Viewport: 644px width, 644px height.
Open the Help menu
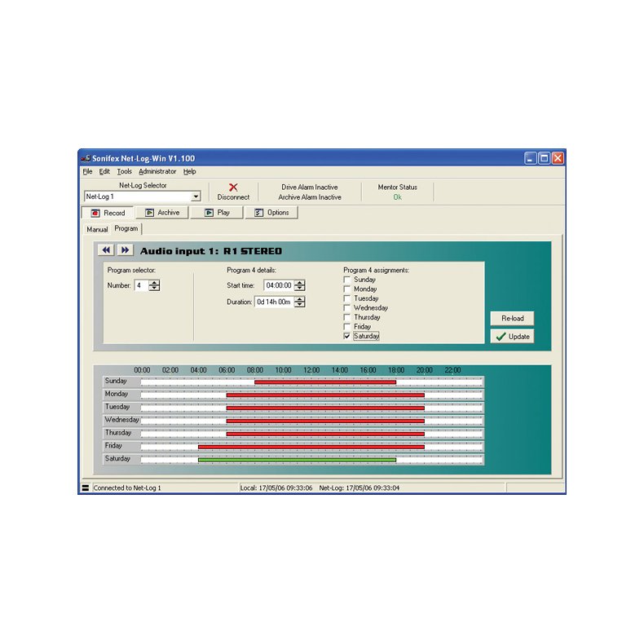click(189, 171)
